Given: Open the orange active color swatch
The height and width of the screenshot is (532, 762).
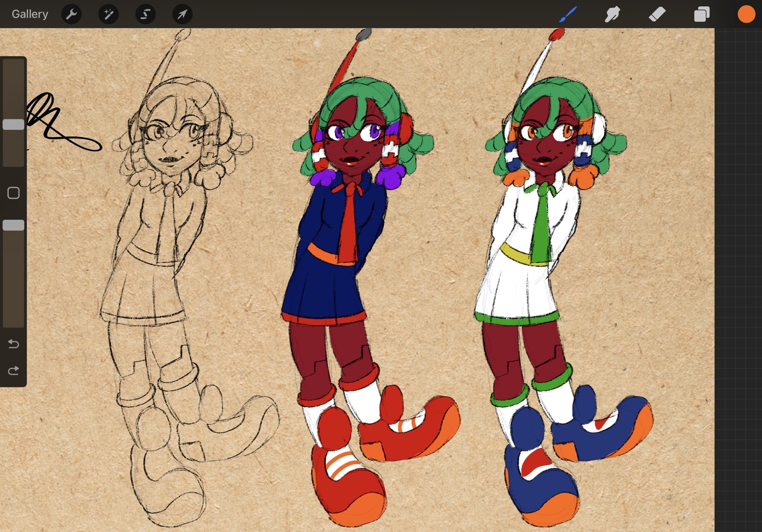Looking at the screenshot, I should pos(746,15).
